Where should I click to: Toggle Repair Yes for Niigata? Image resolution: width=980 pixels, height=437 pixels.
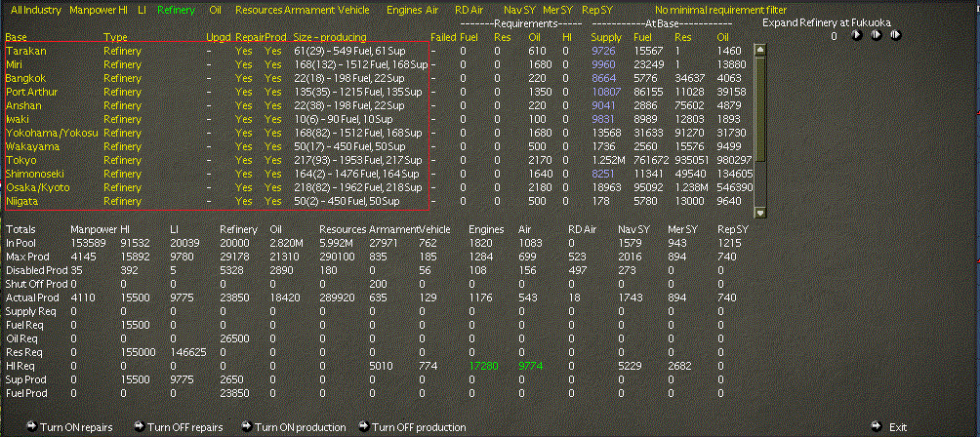point(244,202)
